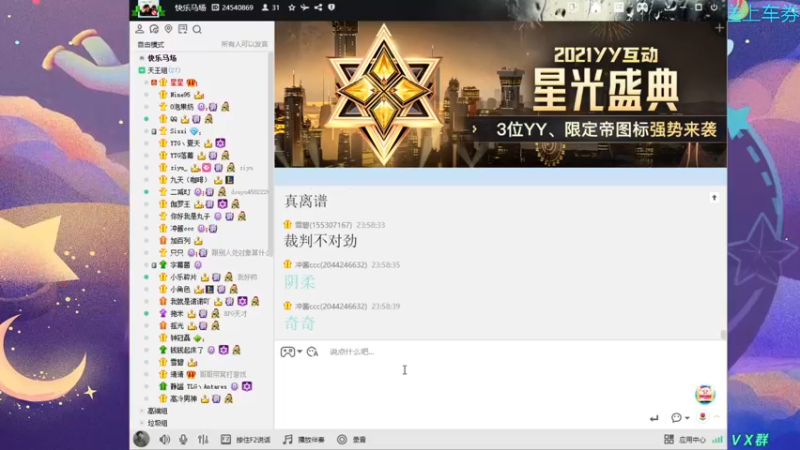
Task: Open the 2021YY互动 星光盛典 banner
Action: click(501, 94)
